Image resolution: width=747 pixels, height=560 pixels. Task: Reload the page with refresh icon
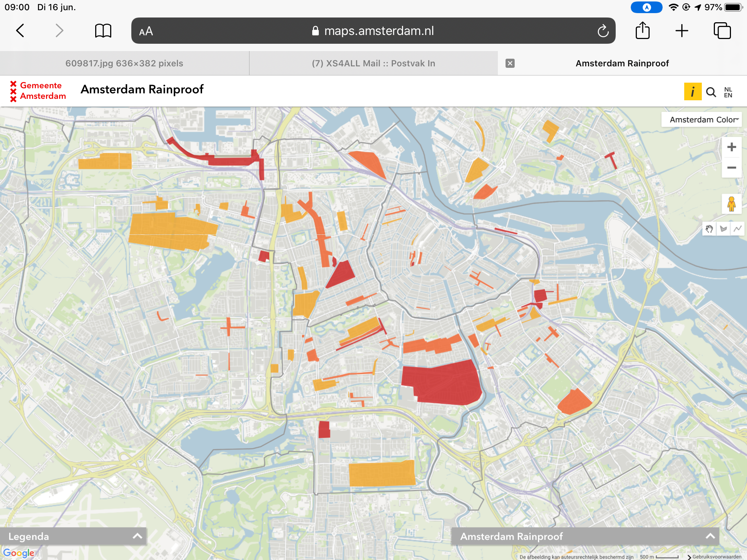pos(603,31)
